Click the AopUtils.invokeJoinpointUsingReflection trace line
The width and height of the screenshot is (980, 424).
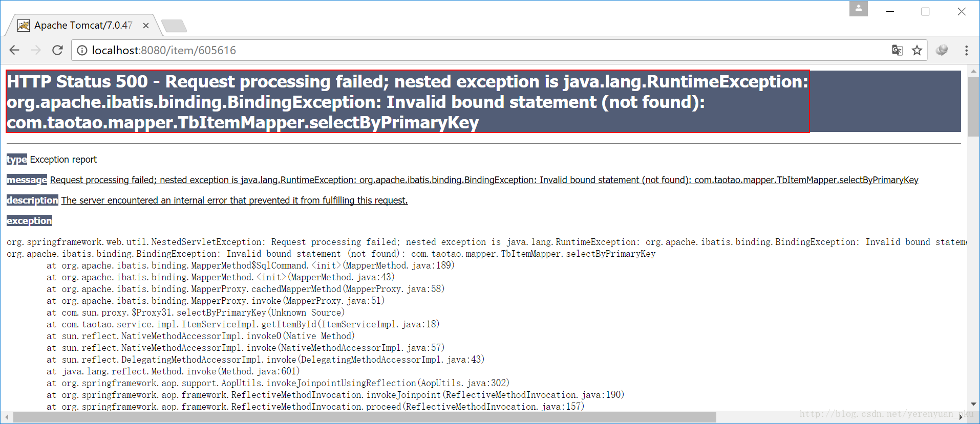coord(278,383)
